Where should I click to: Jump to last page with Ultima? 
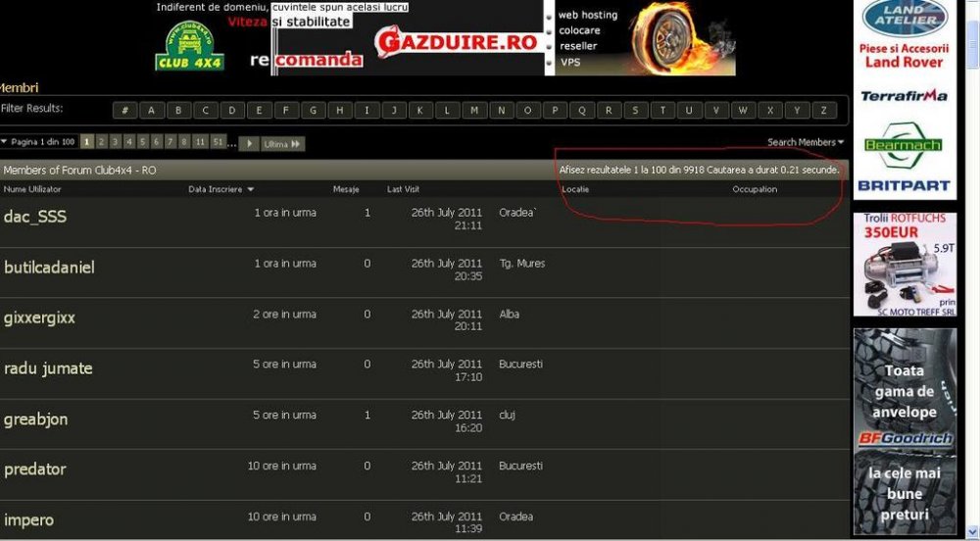[x=282, y=144]
